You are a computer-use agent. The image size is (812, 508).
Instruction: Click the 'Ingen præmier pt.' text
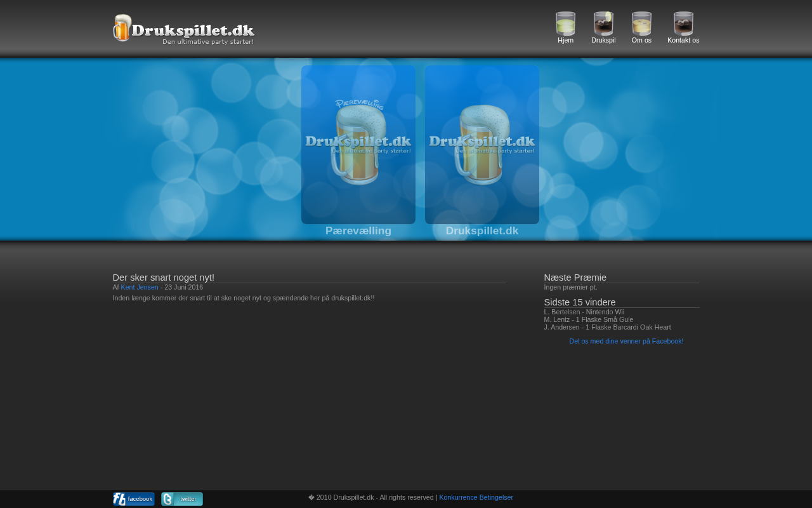[571, 287]
